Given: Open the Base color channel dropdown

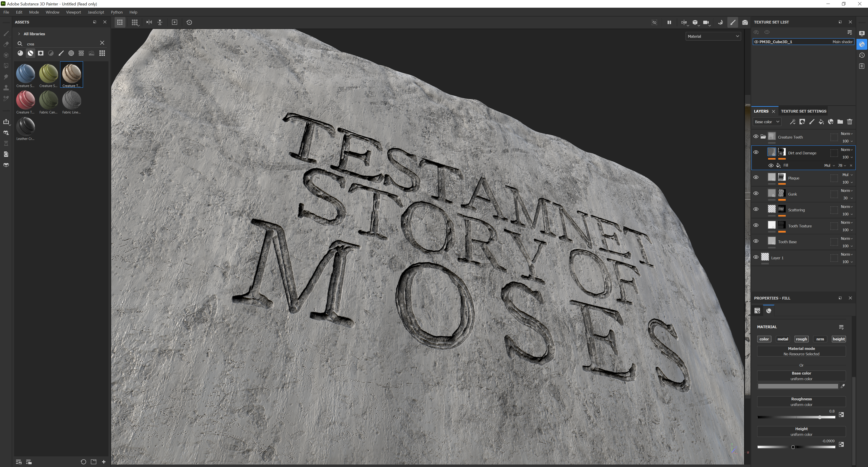Looking at the screenshot, I should tap(767, 122).
